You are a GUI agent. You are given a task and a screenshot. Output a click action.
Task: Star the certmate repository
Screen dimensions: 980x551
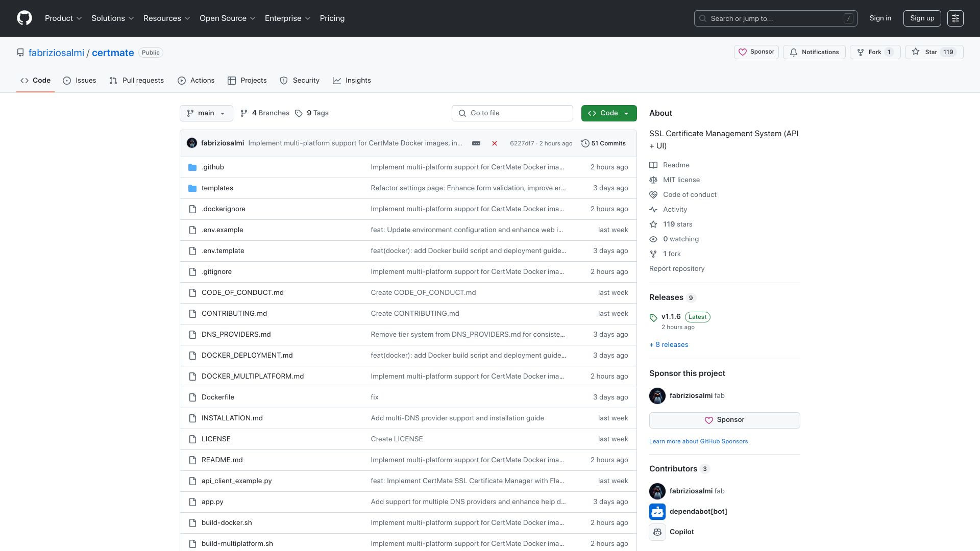pos(934,52)
